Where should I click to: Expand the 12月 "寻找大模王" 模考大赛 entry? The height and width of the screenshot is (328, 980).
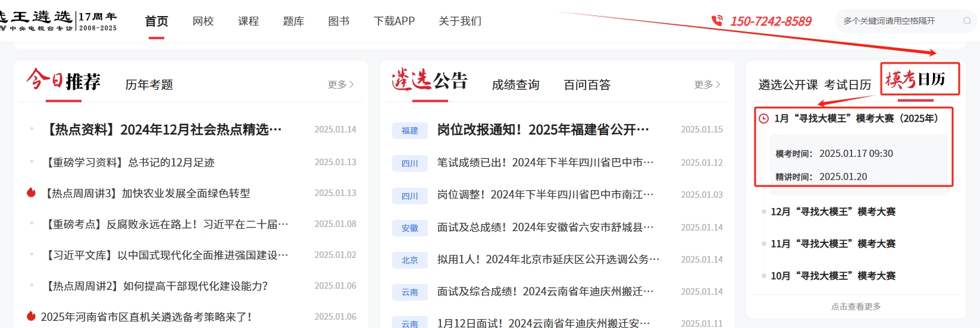[832, 212]
